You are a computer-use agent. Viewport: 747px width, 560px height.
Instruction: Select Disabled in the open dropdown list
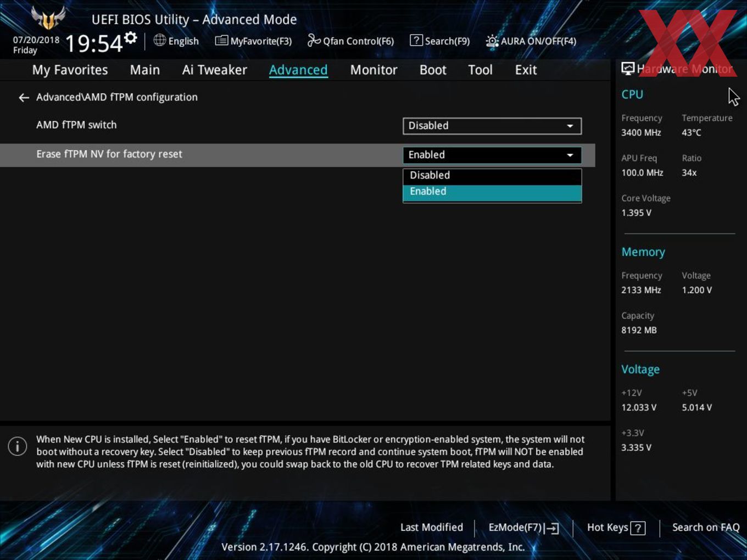pos(492,176)
